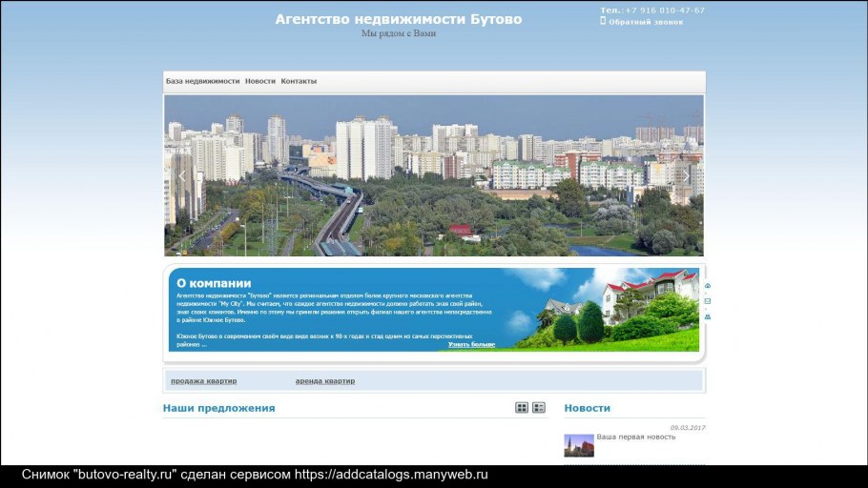Switch offers to list view

point(539,408)
